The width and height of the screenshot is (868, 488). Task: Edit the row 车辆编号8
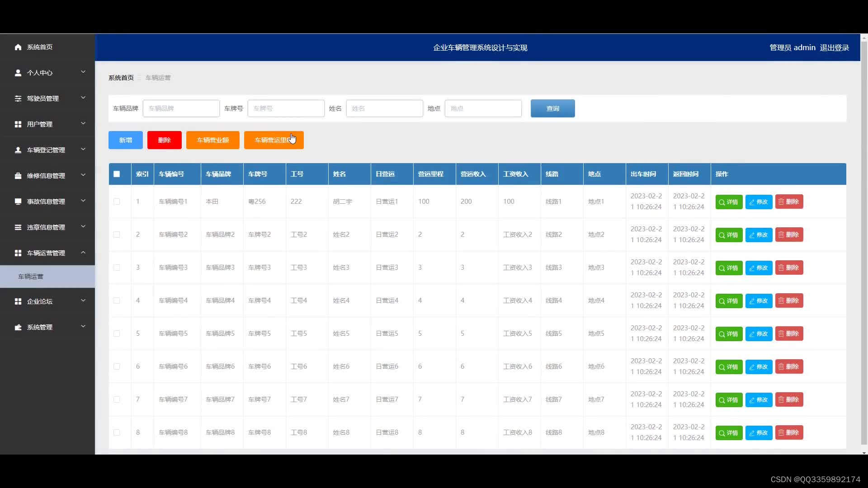tap(759, 433)
